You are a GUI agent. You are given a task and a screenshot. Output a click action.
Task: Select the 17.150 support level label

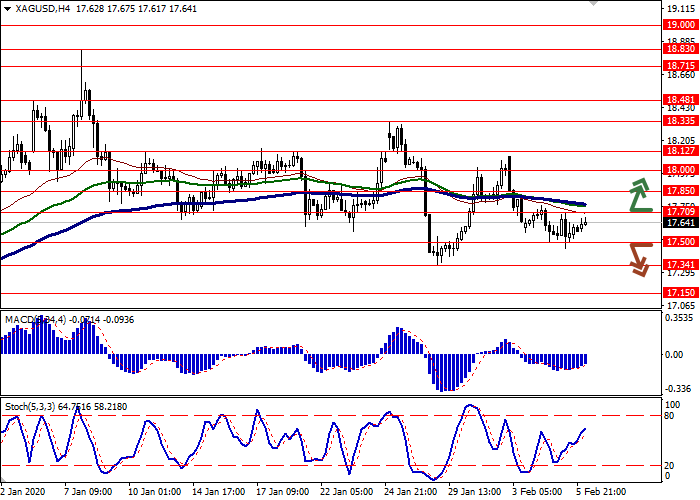click(680, 293)
